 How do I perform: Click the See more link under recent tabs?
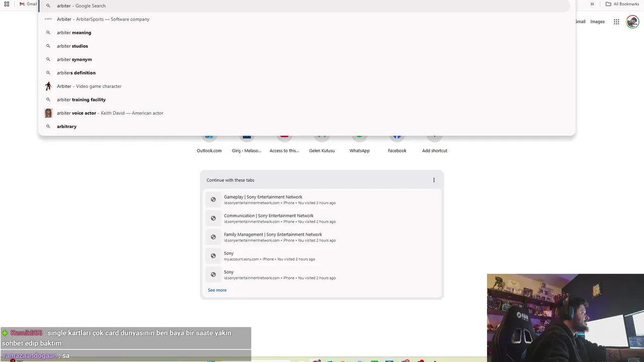[x=217, y=290]
